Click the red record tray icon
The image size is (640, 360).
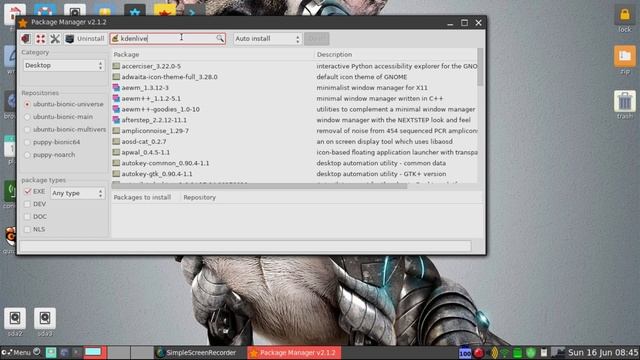(x=478, y=353)
